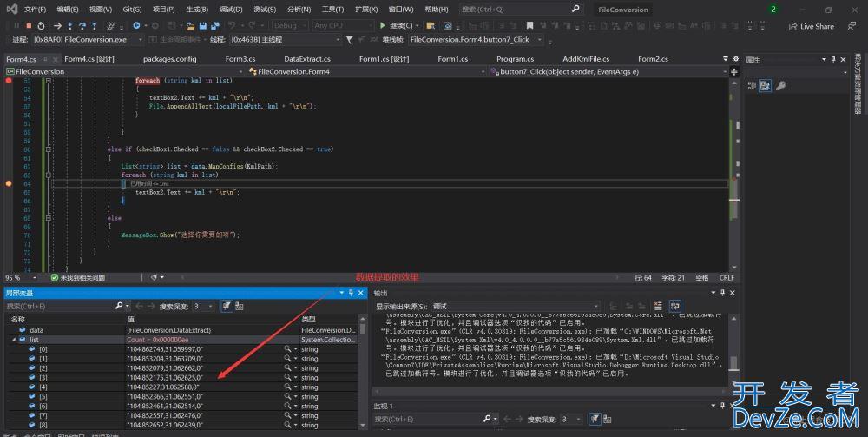This screenshot has height=437, width=868.
Task: Click the pin icon of the Locals panel
Action: point(351,293)
